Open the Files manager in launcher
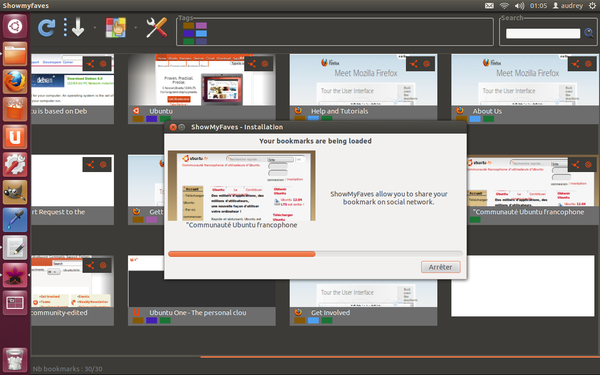The width and height of the screenshot is (600, 375). click(15, 54)
